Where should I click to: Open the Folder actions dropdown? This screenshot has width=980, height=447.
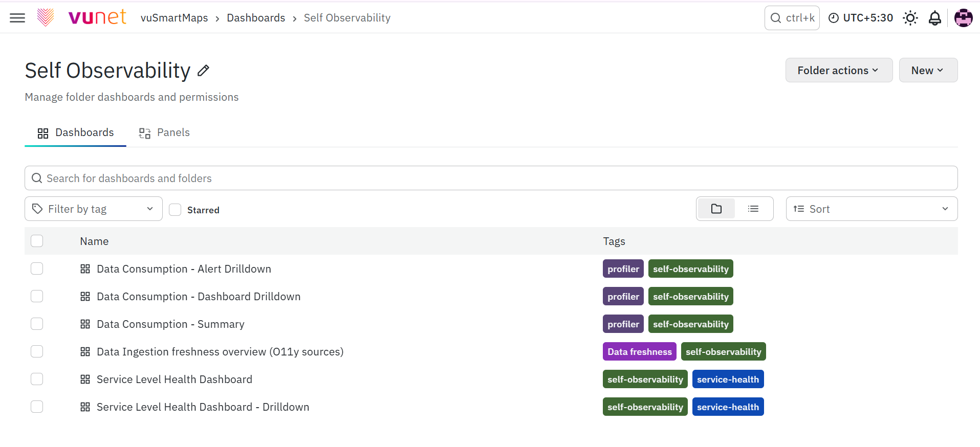click(x=839, y=70)
